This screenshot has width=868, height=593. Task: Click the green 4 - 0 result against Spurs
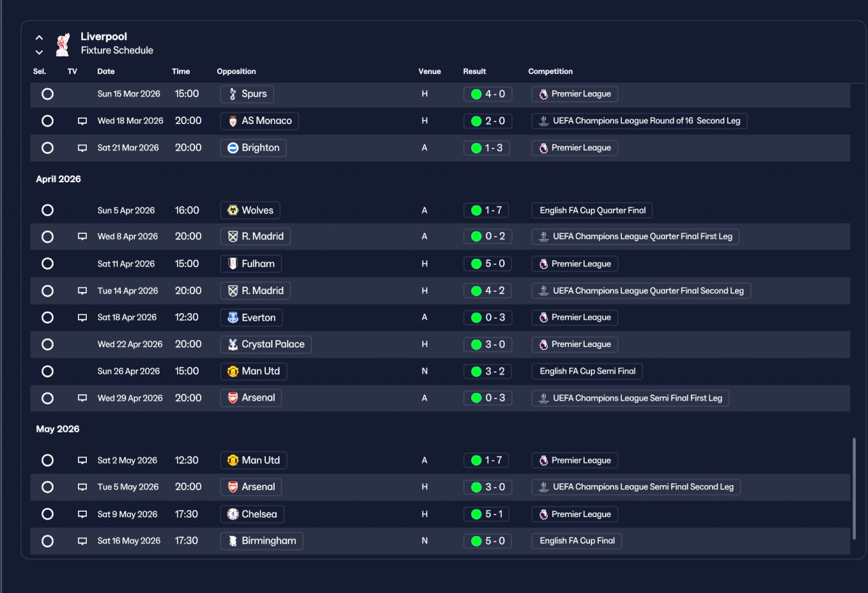[x=488, y=94]
